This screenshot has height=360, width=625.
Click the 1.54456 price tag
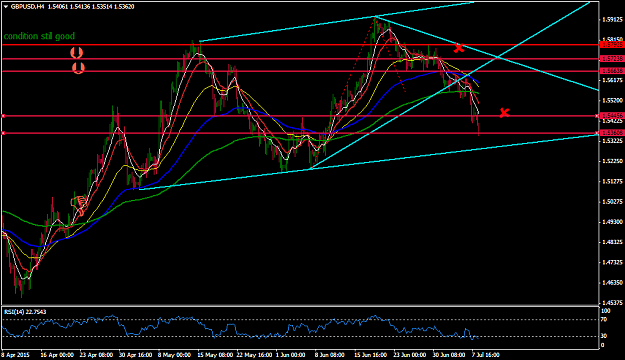(x=612, y=116)
